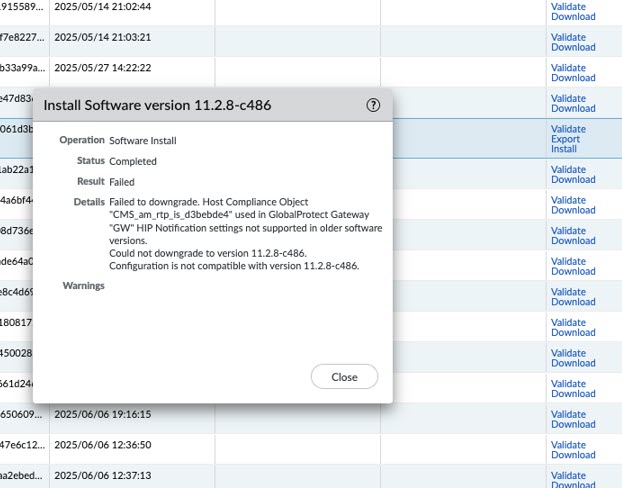Validate the 2025/06/06 19:16:15 entry

(568, 414)
